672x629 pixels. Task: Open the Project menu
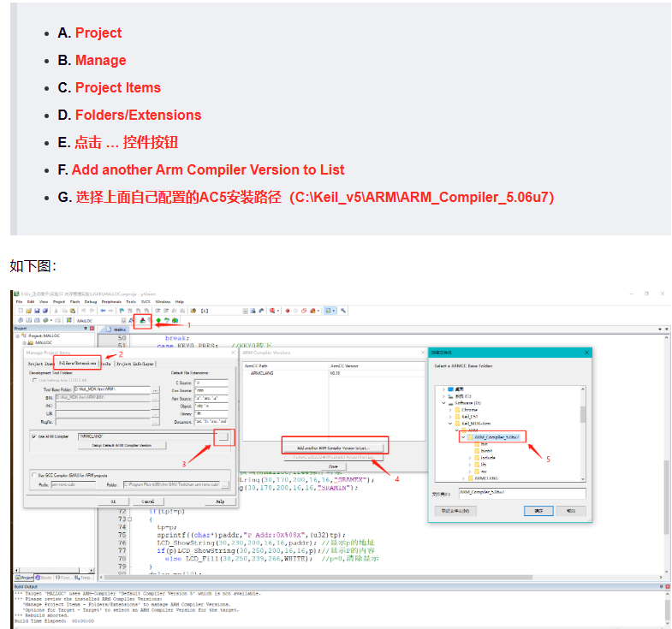pyautogui.click(x=59, y=302)
